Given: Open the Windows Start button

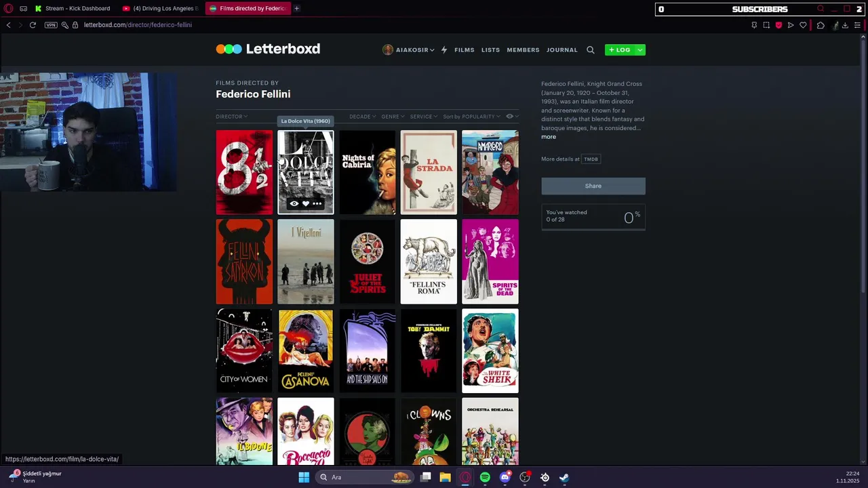Looking at the screenshot, I should click(304, 477).
